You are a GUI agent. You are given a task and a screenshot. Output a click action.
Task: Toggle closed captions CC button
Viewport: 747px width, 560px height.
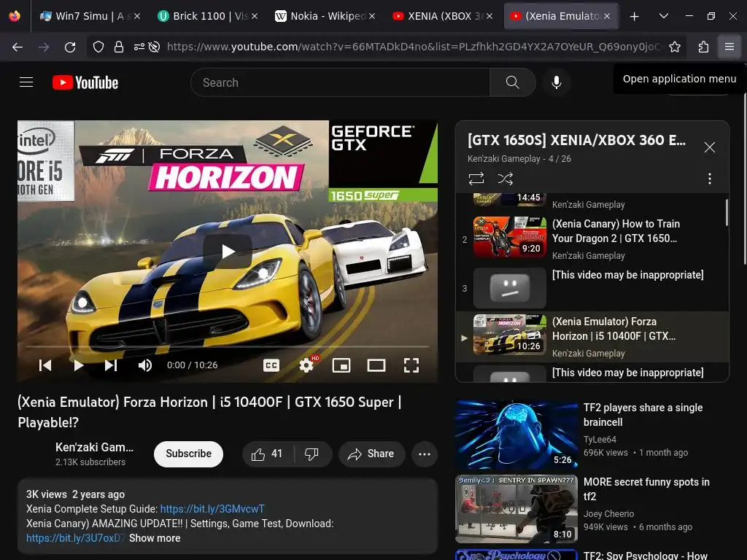point(271,365)
